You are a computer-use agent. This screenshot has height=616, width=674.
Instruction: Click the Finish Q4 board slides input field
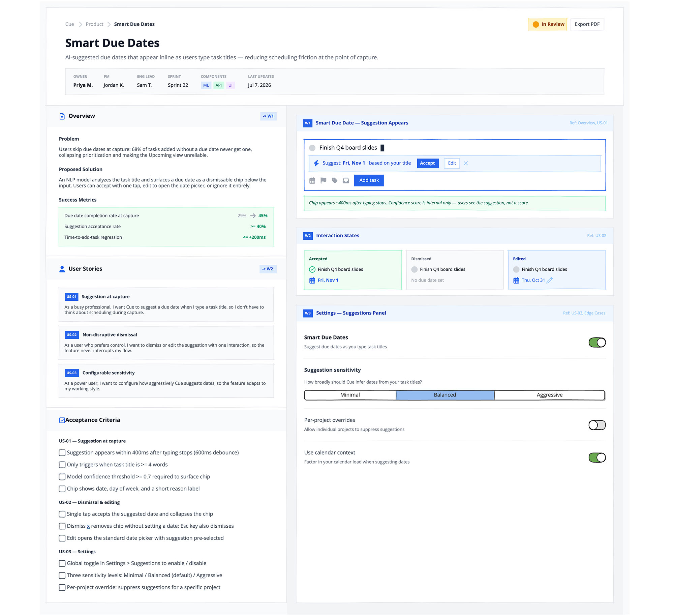[x=455, y=148]
